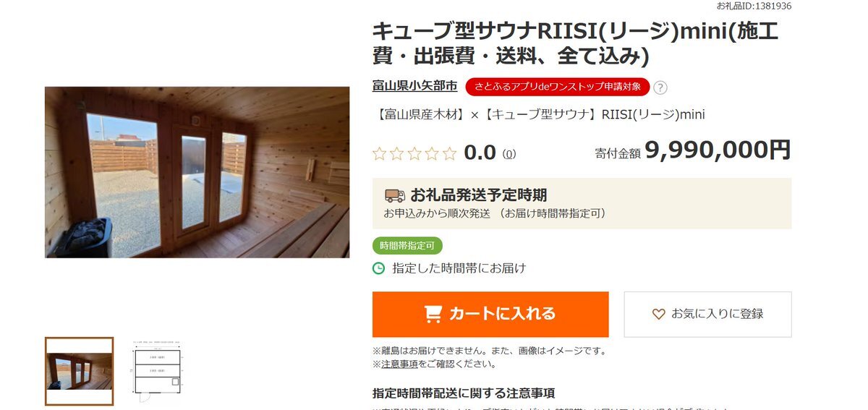Click the green clock icon
868x410 pixels.
378,268
